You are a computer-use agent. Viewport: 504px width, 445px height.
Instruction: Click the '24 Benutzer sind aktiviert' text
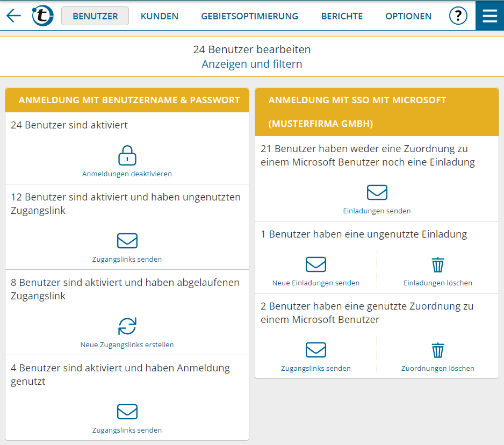(69, 125)
